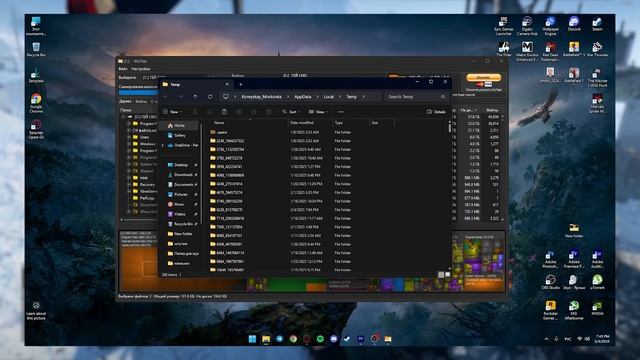Add a new File Explorer tab
640x360 pixels.
tap(241, 84)
